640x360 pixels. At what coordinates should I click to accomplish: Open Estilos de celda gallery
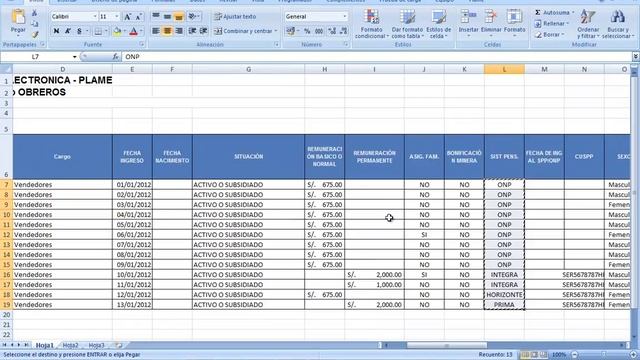pos(439,24)
